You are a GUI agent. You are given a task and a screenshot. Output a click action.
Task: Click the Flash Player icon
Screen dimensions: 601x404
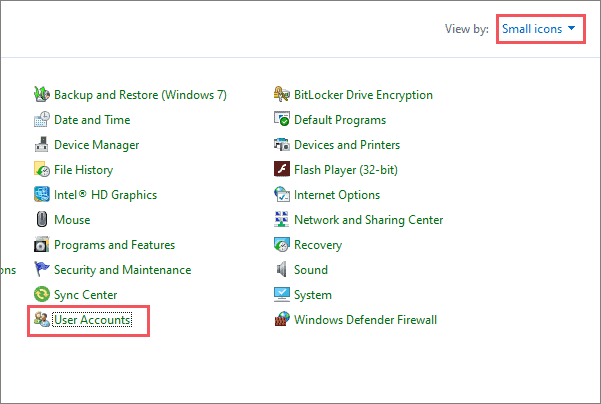point(282,169)
